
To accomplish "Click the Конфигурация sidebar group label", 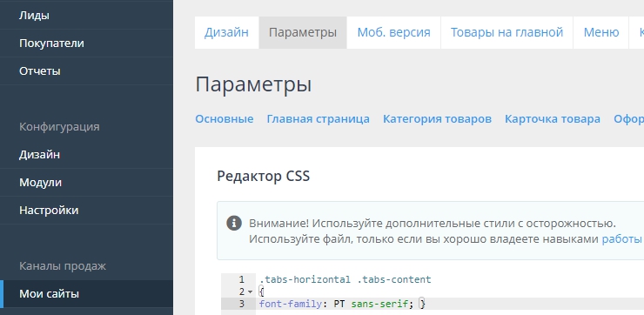I will 59,126.
